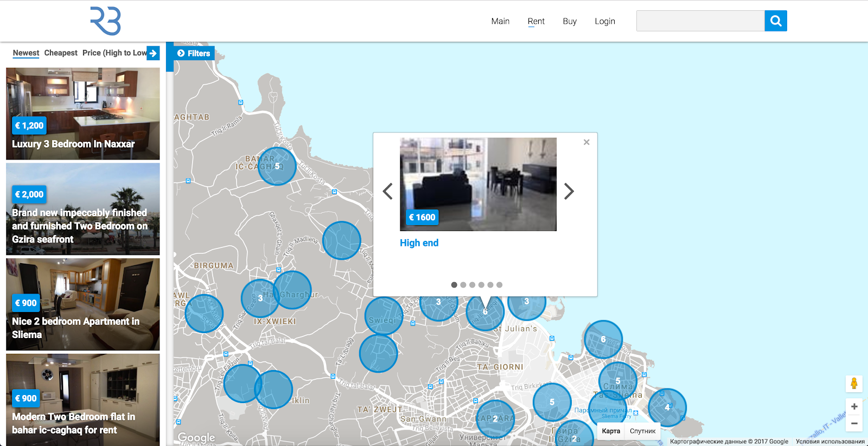Click the search magnifier button
Screen dimensions: 868x446
pos(776,21)
